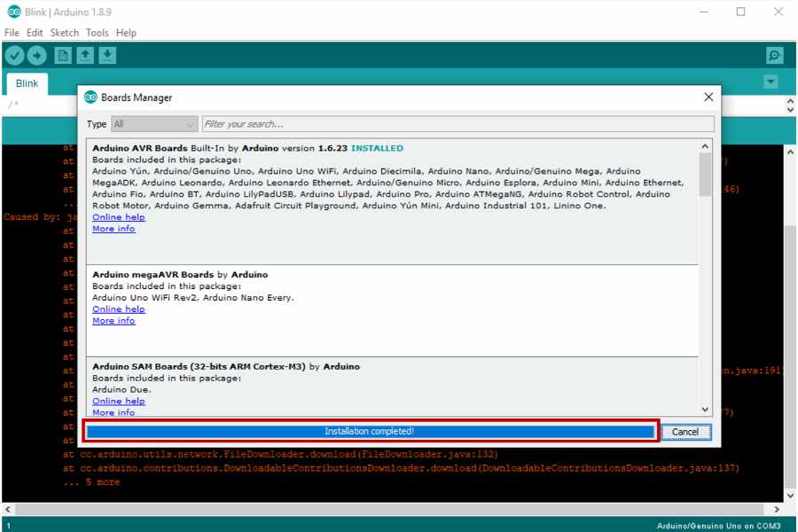Open the Sketch menu
This screenshot has width=798, height=532.
(65, 33)
